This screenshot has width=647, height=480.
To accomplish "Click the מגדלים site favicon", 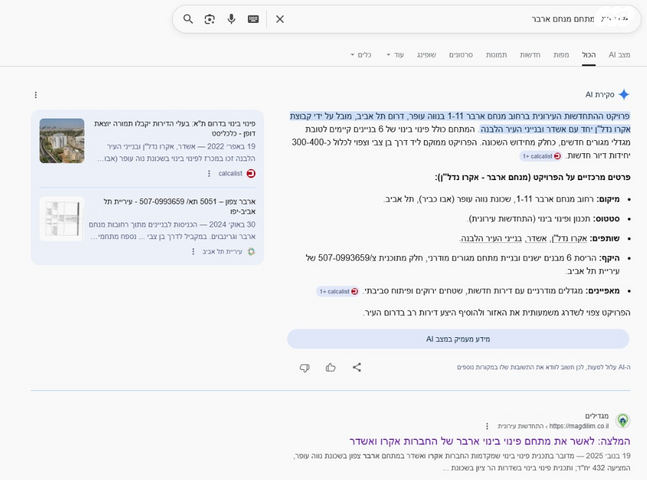I will (623, 421).
